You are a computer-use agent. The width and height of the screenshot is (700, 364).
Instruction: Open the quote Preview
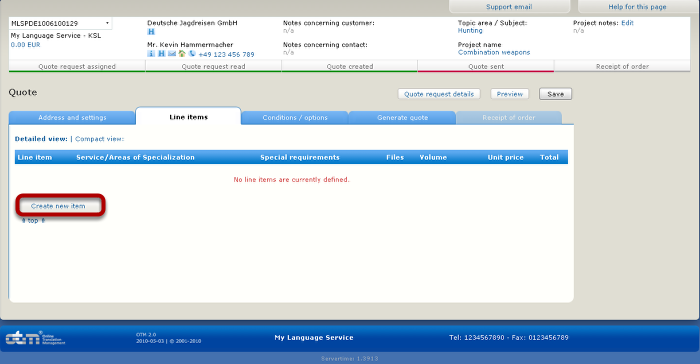[509, 94]
